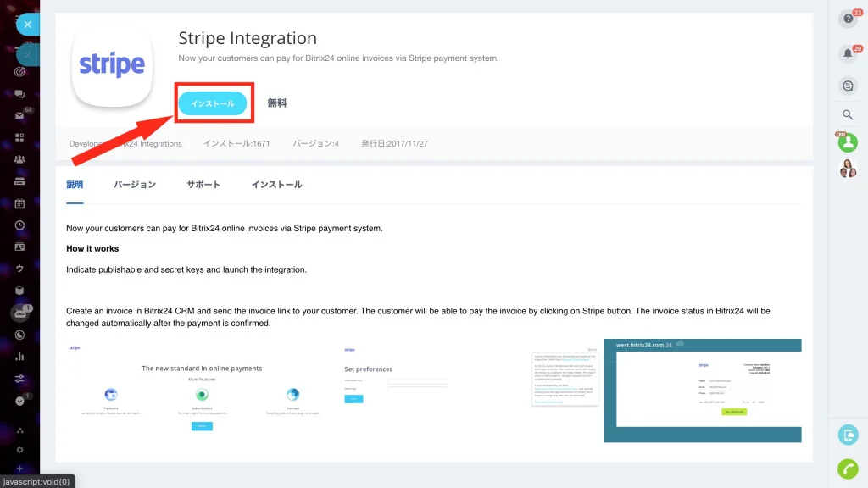
Task: Open the chat bubble icon in right panel
Action: [847, 86]
